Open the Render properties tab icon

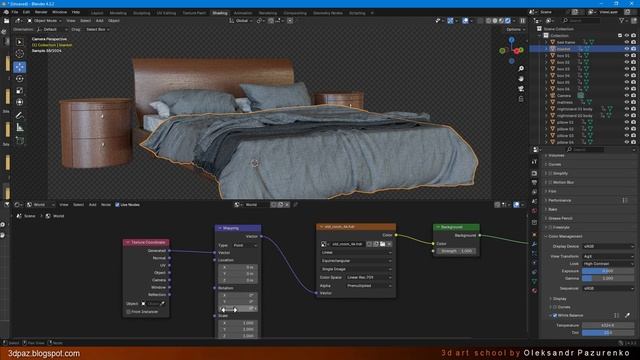[x=534, y=173]
